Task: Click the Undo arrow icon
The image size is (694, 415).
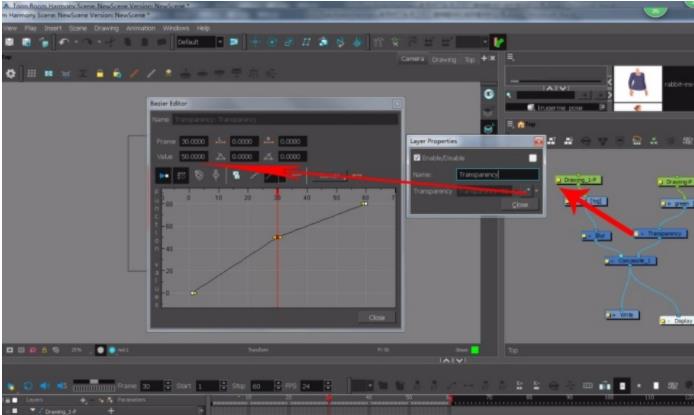Action: tap(64, 42)
